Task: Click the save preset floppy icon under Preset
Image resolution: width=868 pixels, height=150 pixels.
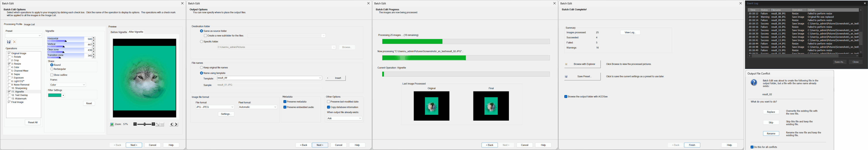Action: click(x=9, y=42)
